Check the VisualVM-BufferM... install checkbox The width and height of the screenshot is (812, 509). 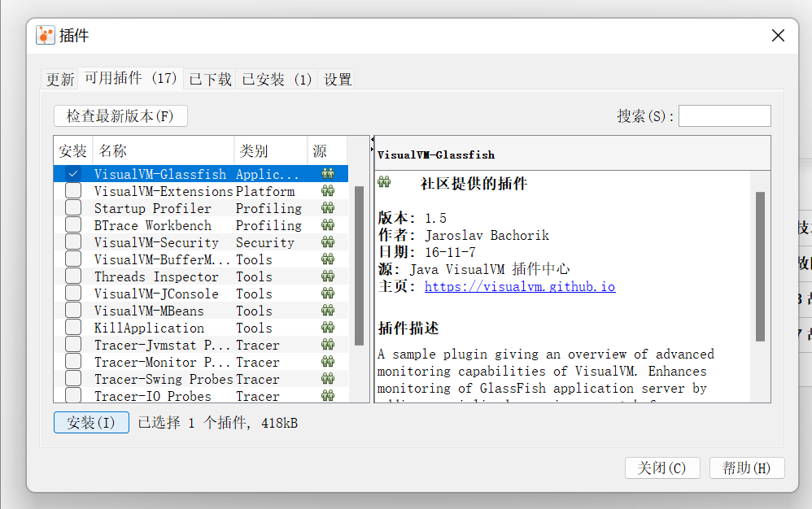click(73, 259)
